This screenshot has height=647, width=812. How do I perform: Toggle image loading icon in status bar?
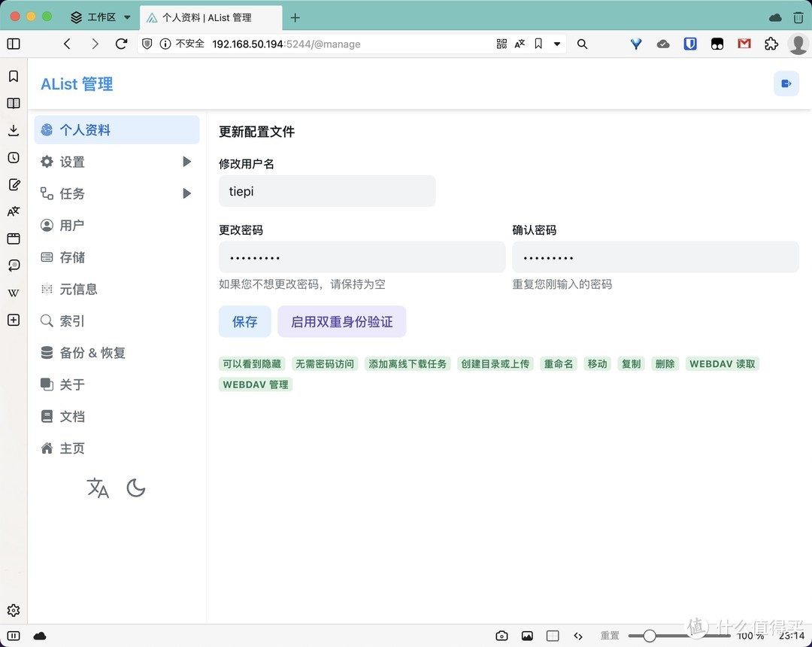527,636
